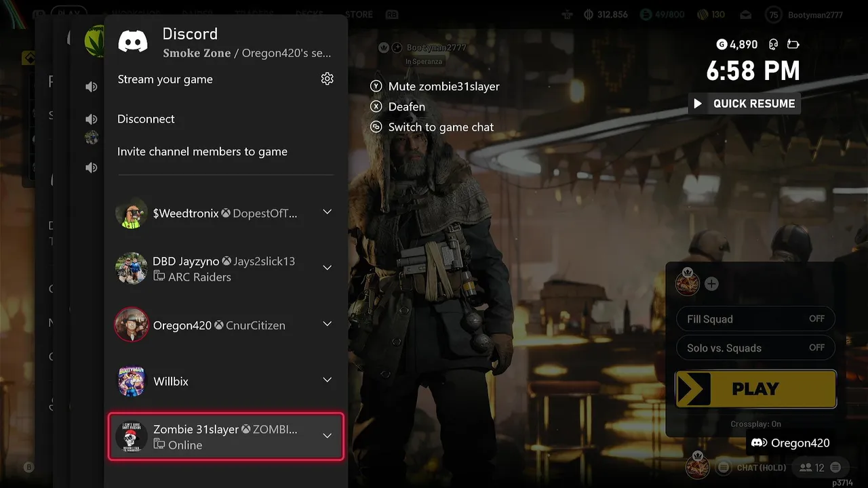Click the Discord logo in the panel header
This screenshot has height=488, width=868.
(x=133, y=41)
